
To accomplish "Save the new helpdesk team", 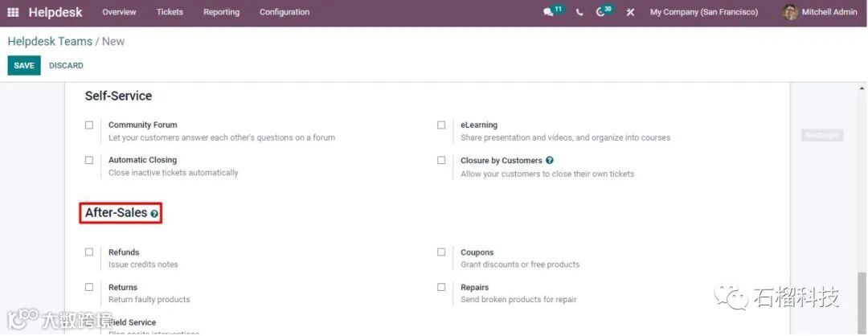I will tap(24, 65).
